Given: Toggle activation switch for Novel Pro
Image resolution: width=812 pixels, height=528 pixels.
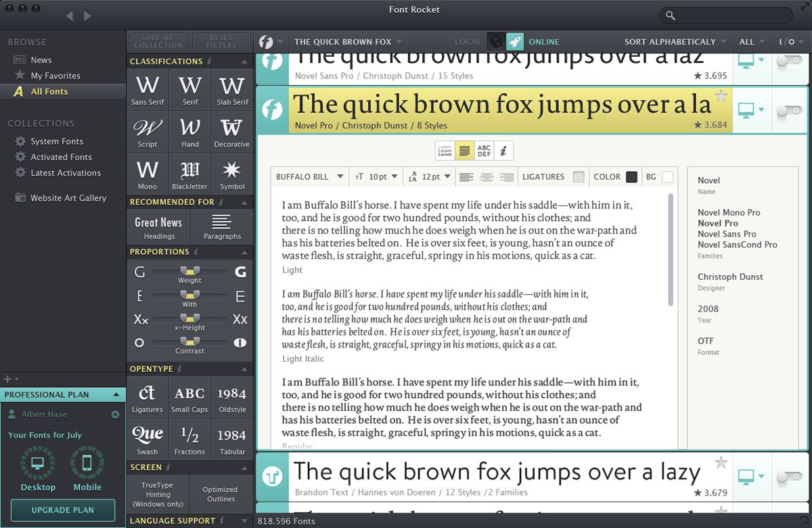Looking at the screenshot, I should tap(789, 110).
